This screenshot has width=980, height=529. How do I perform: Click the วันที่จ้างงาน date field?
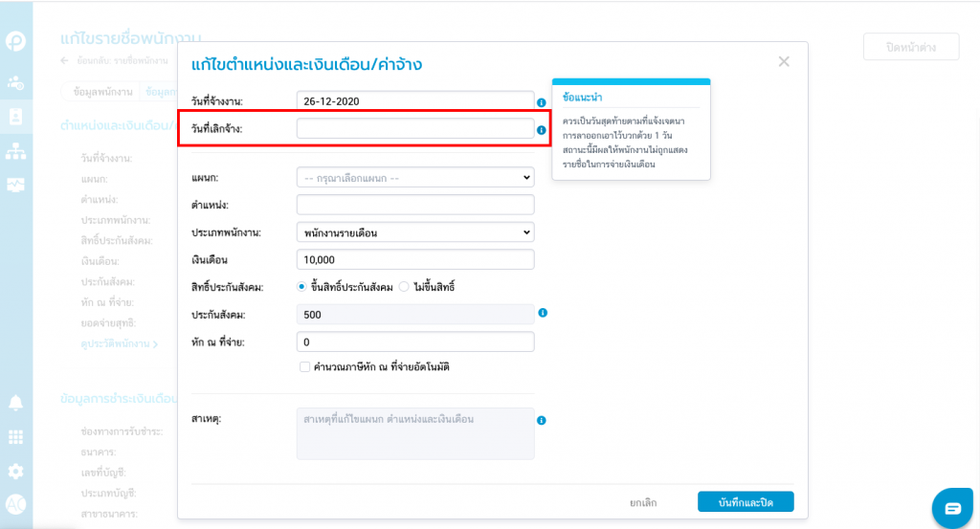point(415,101)
